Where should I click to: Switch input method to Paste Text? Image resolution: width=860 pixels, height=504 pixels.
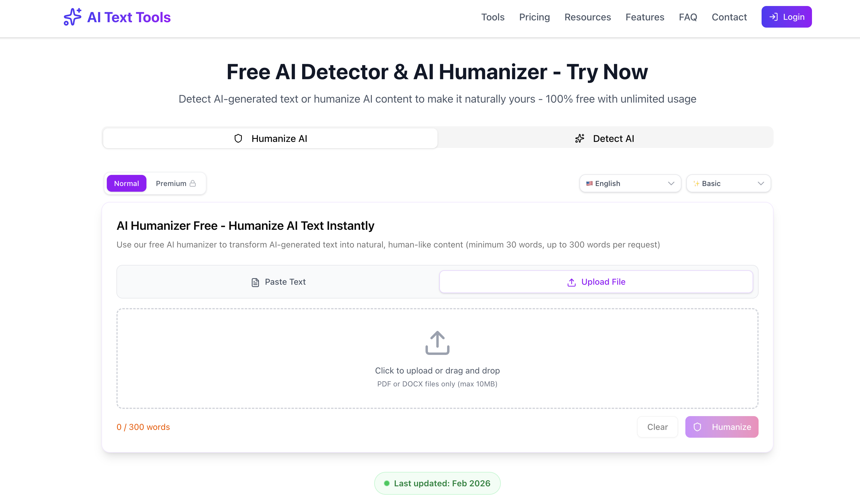[278, 282]
